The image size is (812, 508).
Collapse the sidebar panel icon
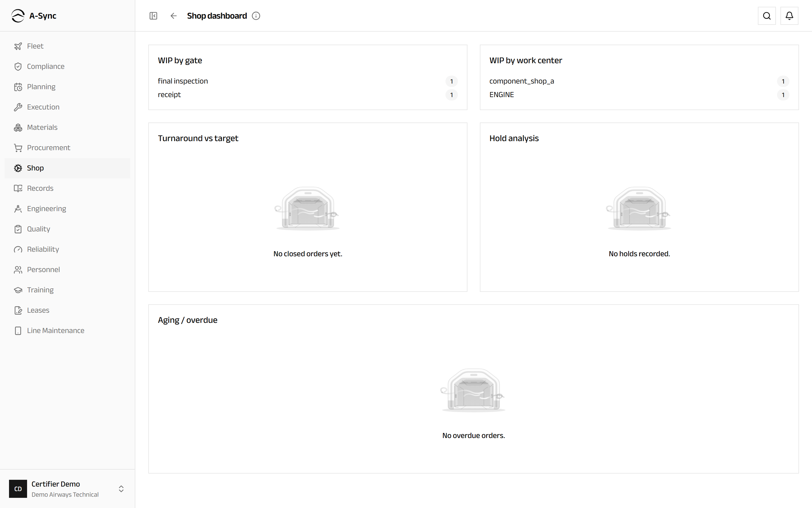click(153, 16)
